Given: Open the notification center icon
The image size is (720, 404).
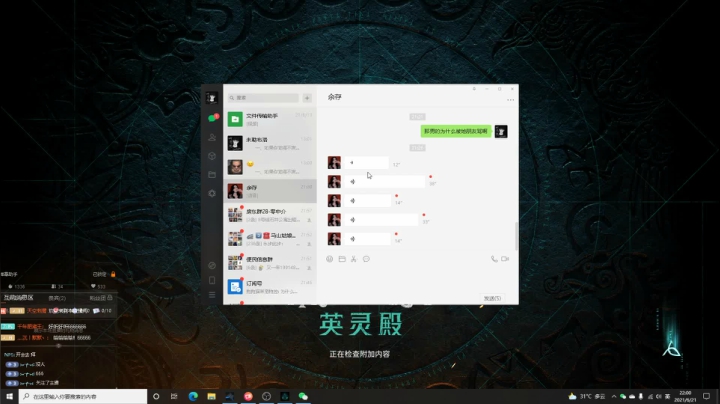Looking at the screenshot, I should point(706,396).
